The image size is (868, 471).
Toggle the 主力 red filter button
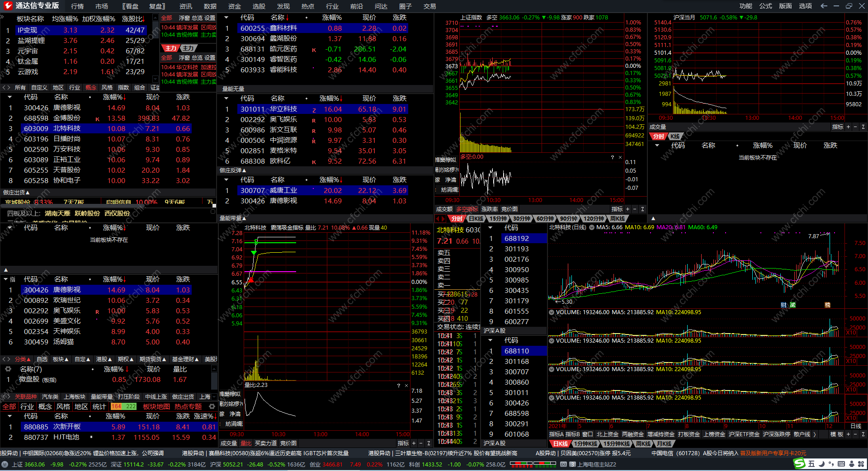click(171, 48)
